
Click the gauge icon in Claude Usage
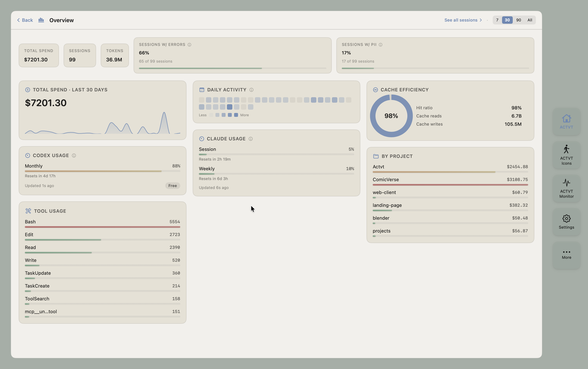click(201, 139)
